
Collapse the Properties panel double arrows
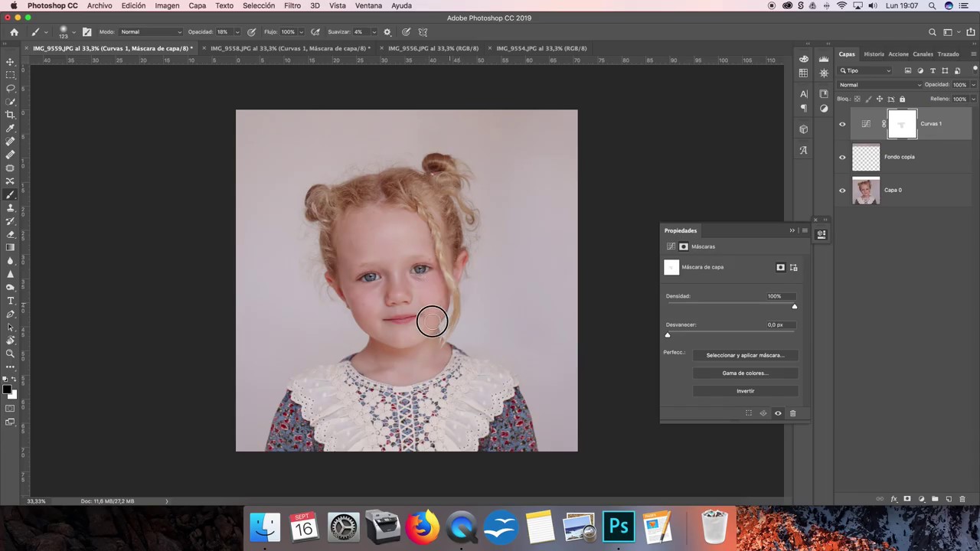click(x=792, y=230)
